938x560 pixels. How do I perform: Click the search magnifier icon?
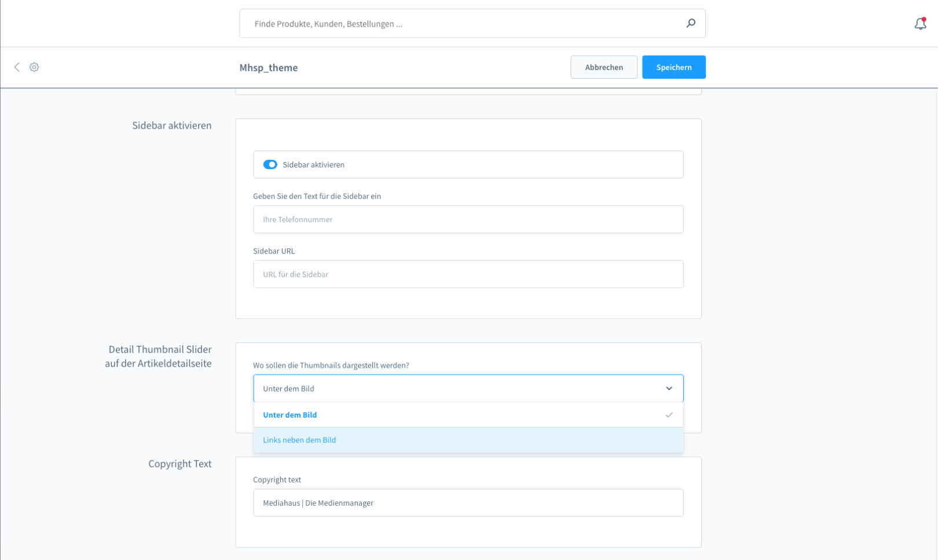[x=691, y=23]
